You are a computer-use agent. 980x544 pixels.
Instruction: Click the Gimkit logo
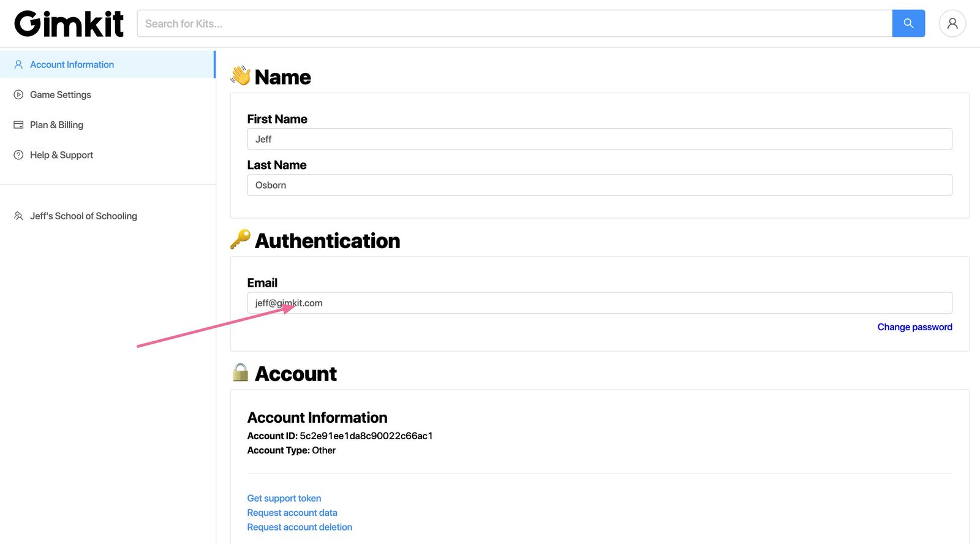pyautogui.click(x=69, y=24)
